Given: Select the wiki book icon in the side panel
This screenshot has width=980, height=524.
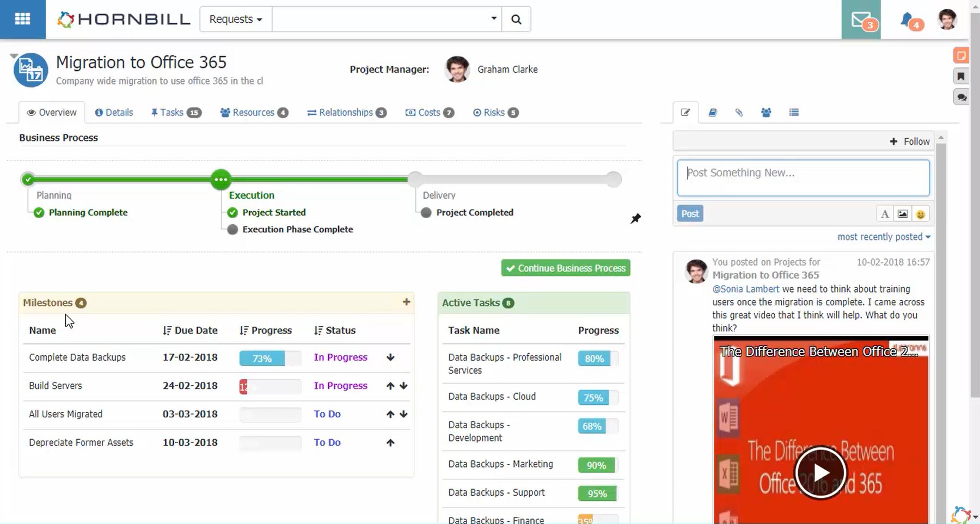Looking at the screenshot, I should [713, 113].
